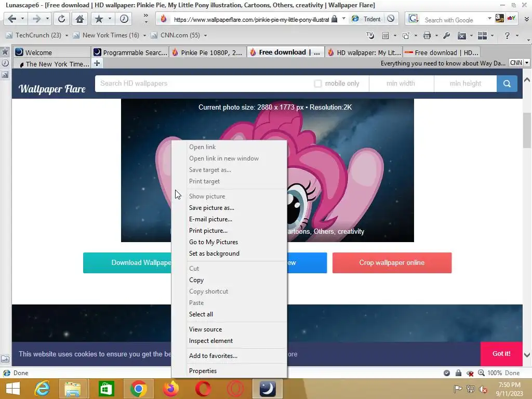This screenshot has width=532, height=399.
Task: Click the Download Wallpaper button
Action: tap(127, 262)
